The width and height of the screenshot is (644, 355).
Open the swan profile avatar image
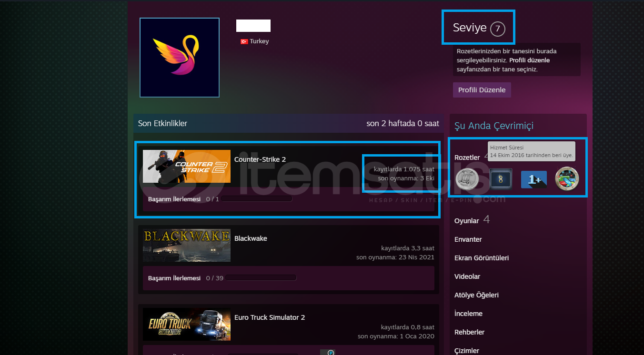click(x=180, y=58)
